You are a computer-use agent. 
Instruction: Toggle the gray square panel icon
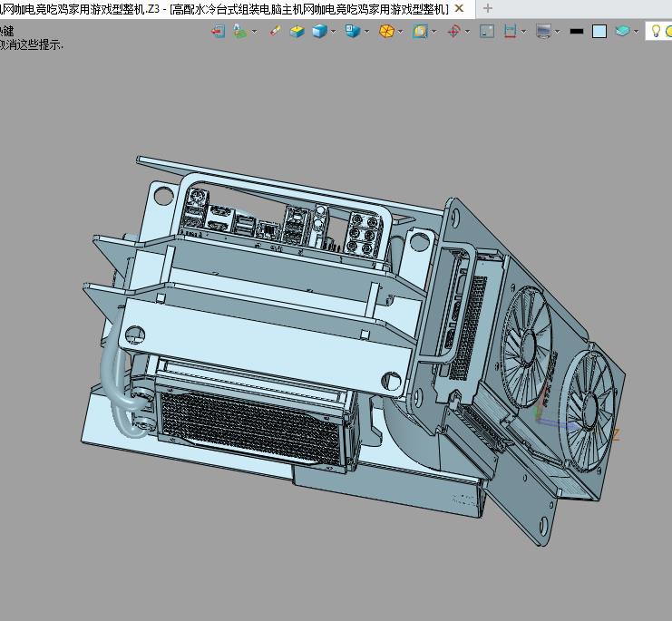click(487, 31)
